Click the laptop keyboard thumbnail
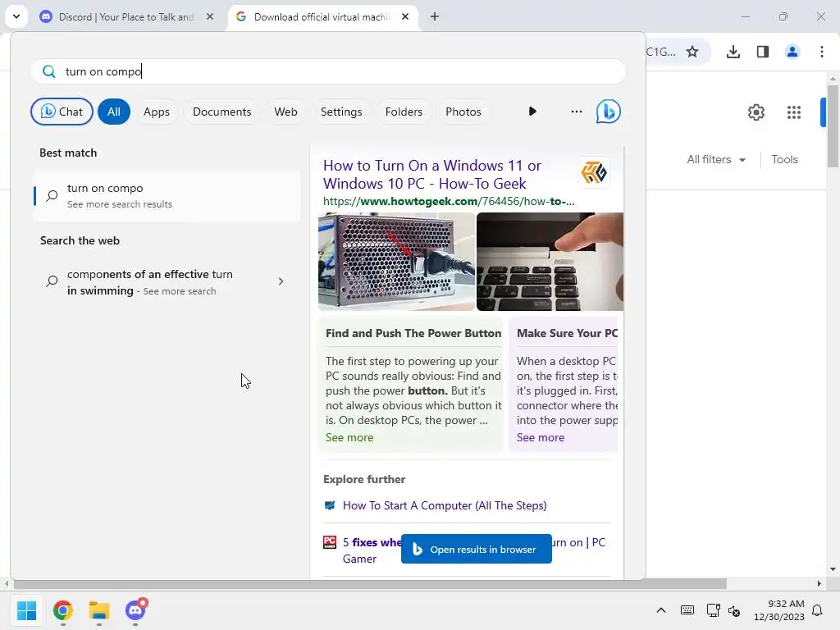This screenshot has height=630, width=840. coord(550,262)
